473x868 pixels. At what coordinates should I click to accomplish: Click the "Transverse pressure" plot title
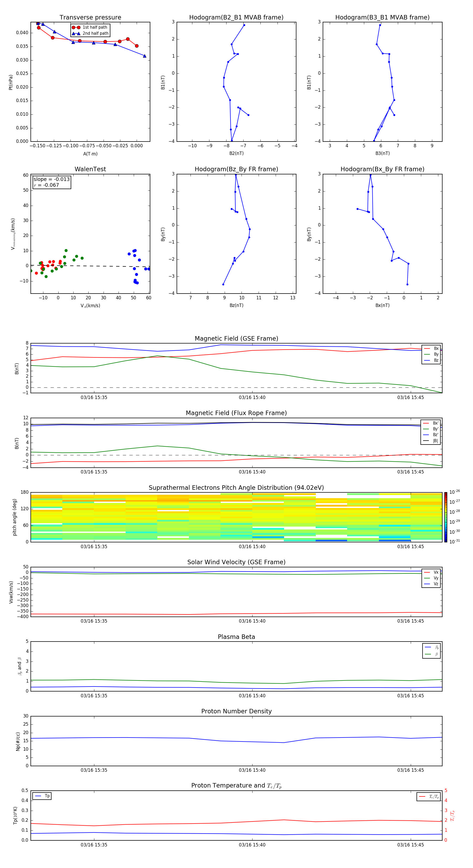[90, 18]
